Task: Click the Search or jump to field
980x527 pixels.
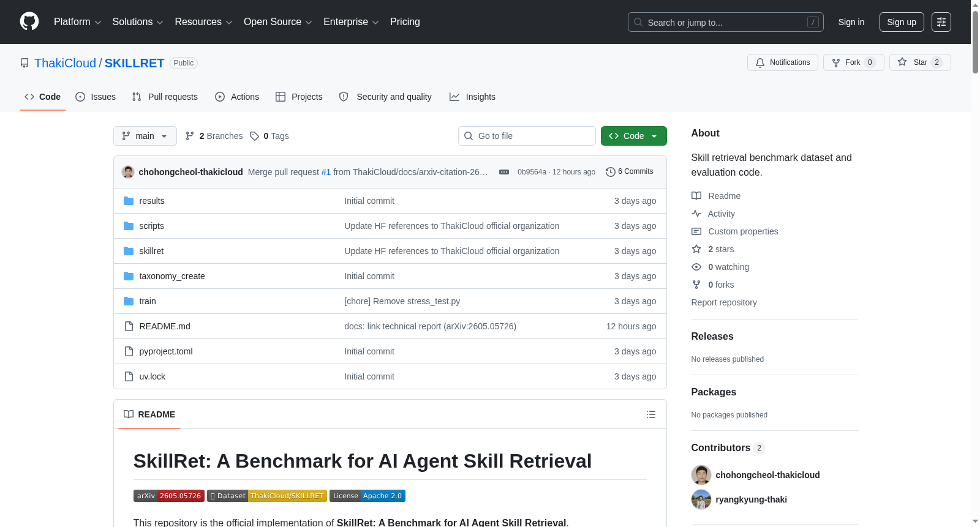Action: [726, 22]
